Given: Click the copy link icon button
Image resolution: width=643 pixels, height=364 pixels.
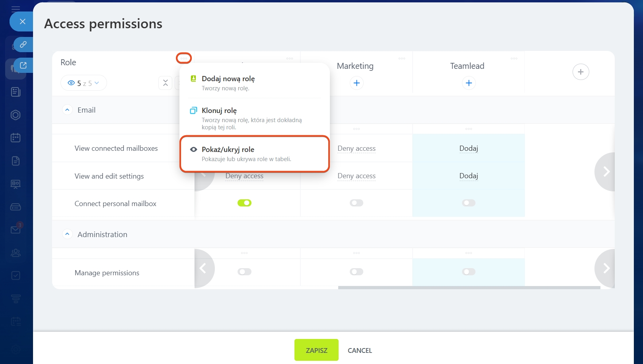Looking at the screenshot, I should coord(23,45).
